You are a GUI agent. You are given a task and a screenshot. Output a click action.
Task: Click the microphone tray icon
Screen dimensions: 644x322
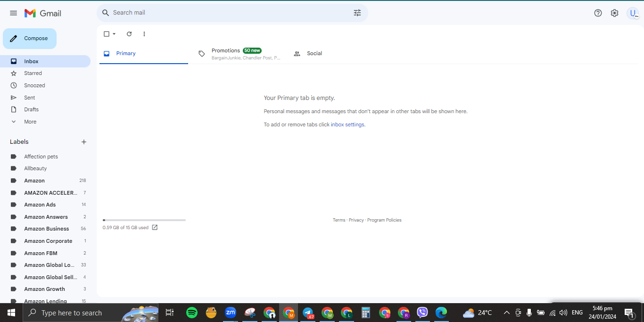coord(529,313)
